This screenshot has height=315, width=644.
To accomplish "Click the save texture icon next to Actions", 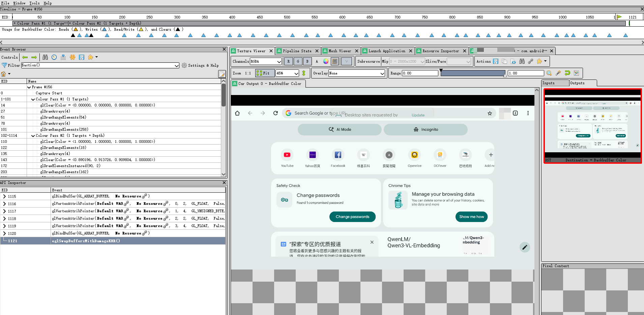I will [495, 61].
